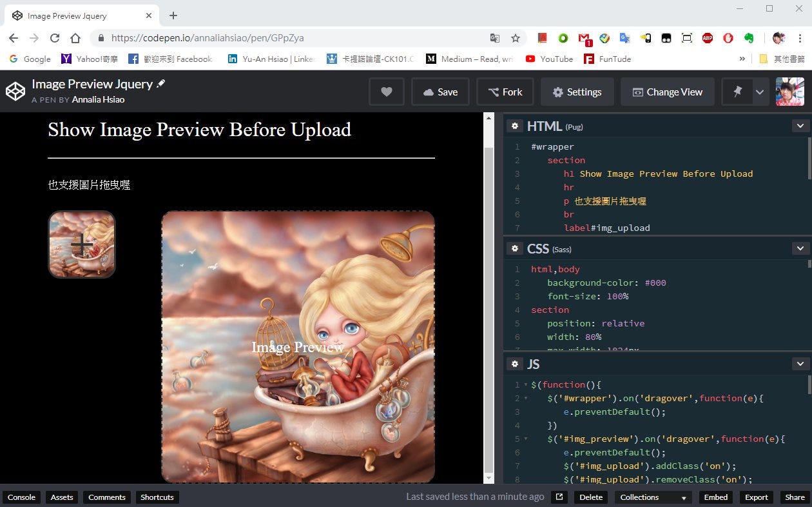812x507 pixels.
Task: Reload the page
Action: [x=55, y=38]
